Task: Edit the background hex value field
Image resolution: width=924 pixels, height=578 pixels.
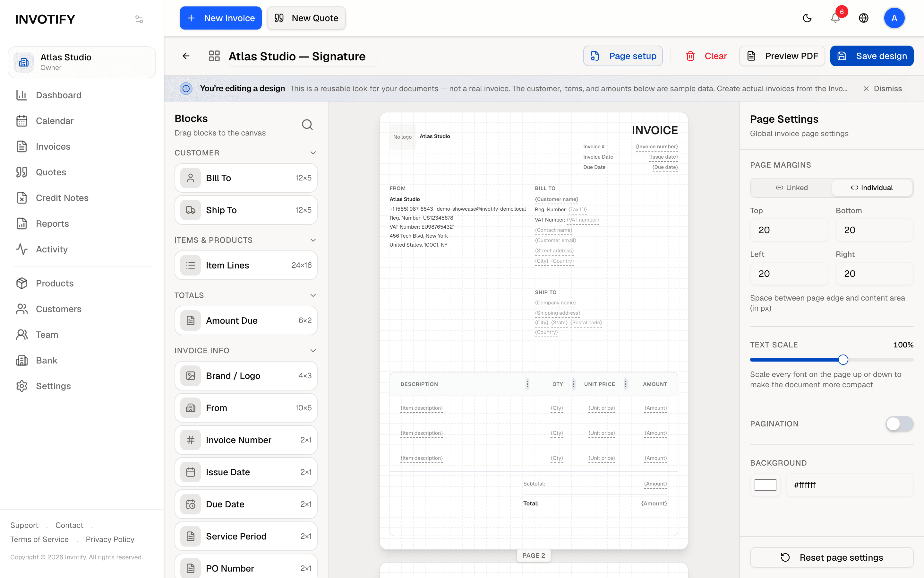Action: pyautogui.click(x=850, y=485)
